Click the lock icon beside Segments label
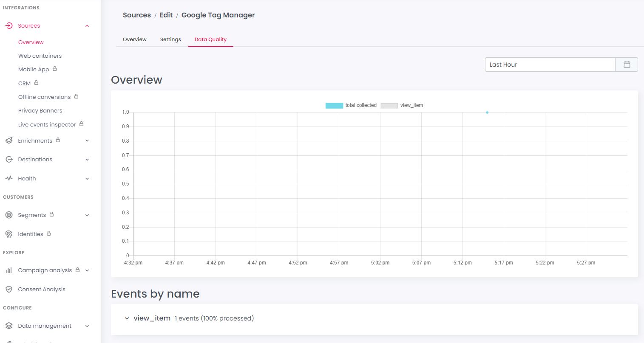The height and width of the screenshot is (343, 644). coord(51,214)
